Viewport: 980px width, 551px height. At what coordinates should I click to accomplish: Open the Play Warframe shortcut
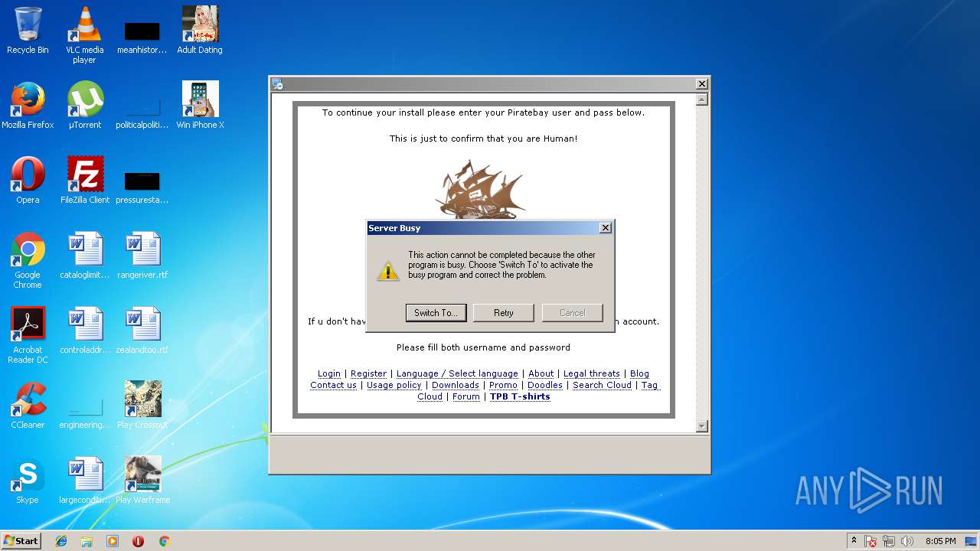pyautogui.click(x=142, y=481)
